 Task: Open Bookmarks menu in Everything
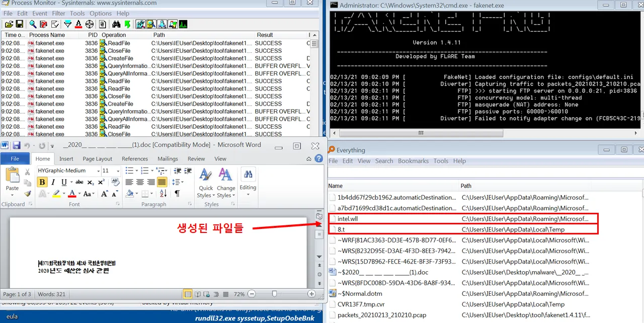(414, 161)
